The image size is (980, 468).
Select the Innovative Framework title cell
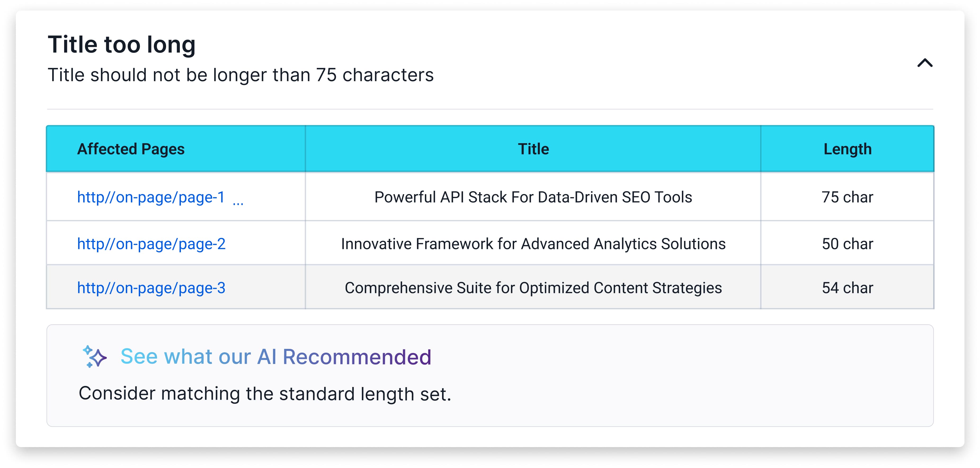coord(533,244)
